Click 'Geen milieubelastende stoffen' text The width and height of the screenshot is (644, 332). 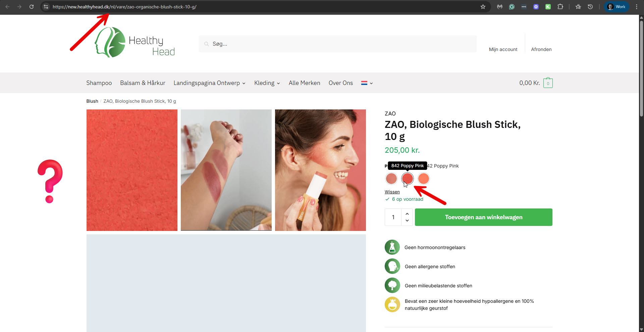coord(438,286)
